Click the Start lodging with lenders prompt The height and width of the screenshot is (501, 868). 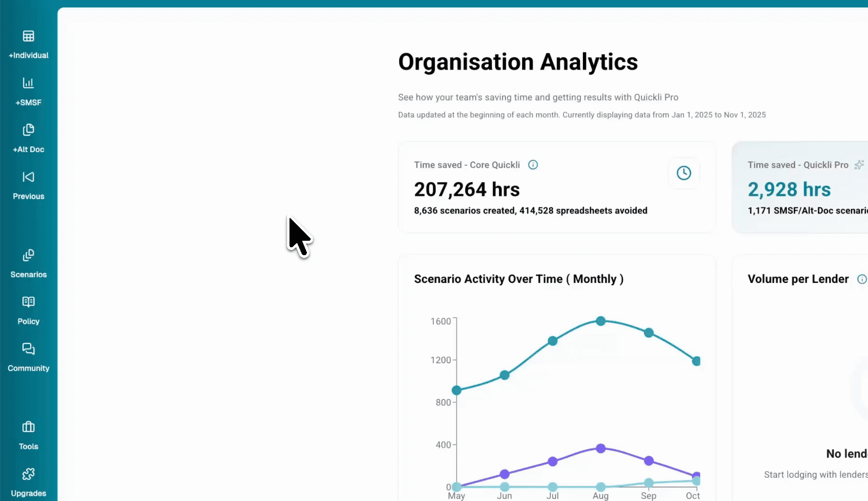pos(815,474)
